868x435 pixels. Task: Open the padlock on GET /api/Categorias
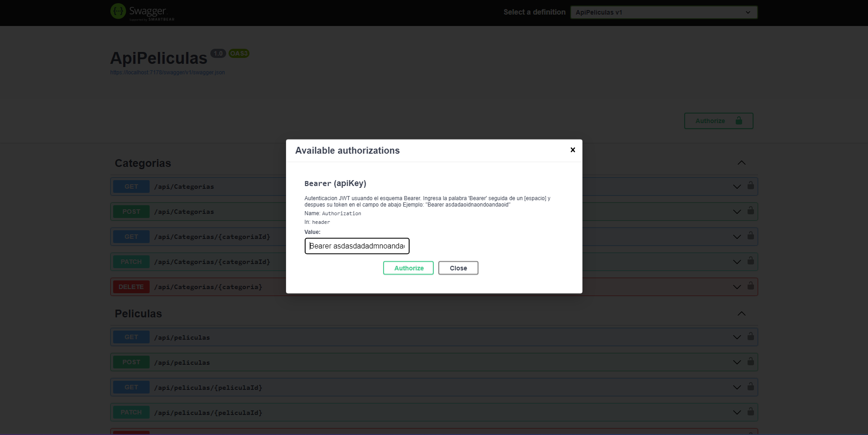click(750, 186)
